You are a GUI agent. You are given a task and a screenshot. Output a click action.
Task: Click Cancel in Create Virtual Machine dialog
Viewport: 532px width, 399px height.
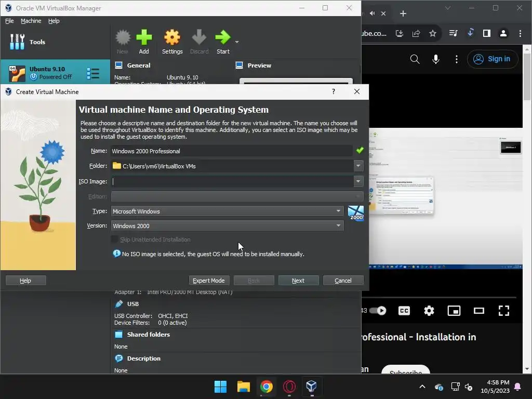343,280
